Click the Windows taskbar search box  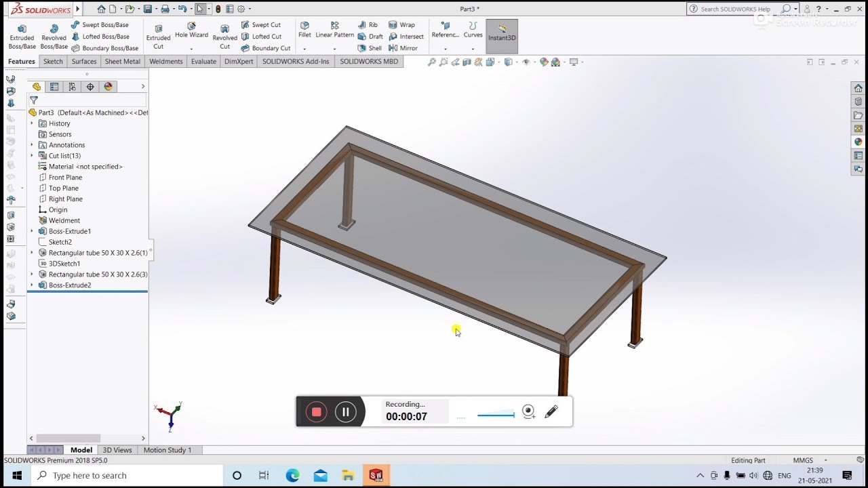127,475
